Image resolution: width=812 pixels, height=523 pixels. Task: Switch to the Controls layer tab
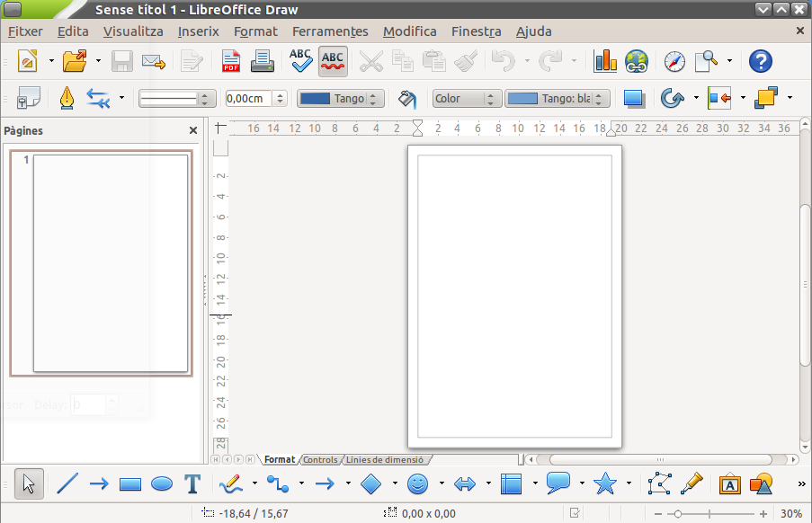[320, 459]
